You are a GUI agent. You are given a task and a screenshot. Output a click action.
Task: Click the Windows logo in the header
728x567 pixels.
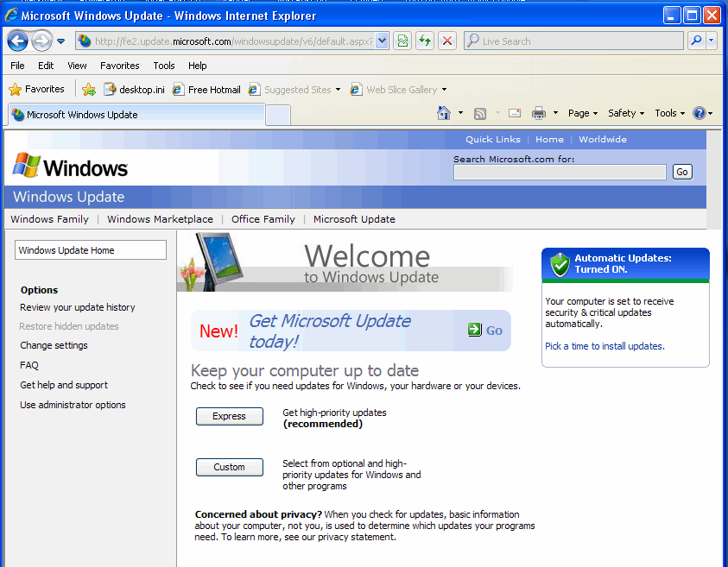70,166
